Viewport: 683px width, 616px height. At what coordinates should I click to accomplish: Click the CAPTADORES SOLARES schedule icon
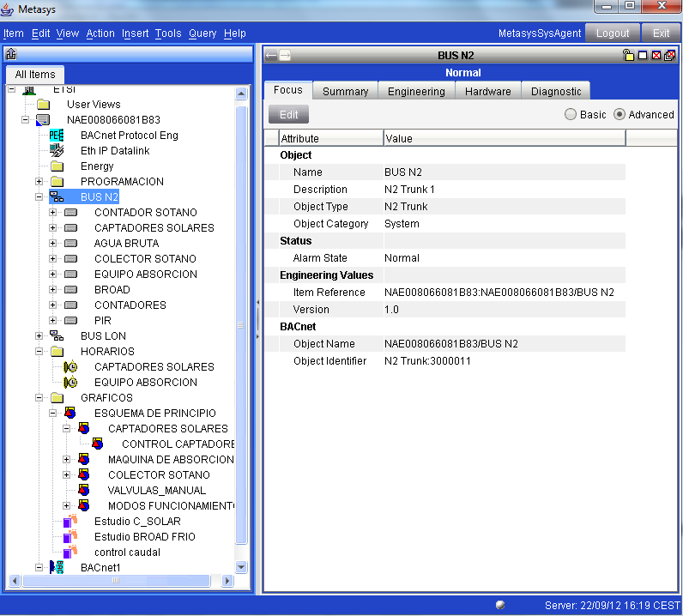(x=70, y=367)
